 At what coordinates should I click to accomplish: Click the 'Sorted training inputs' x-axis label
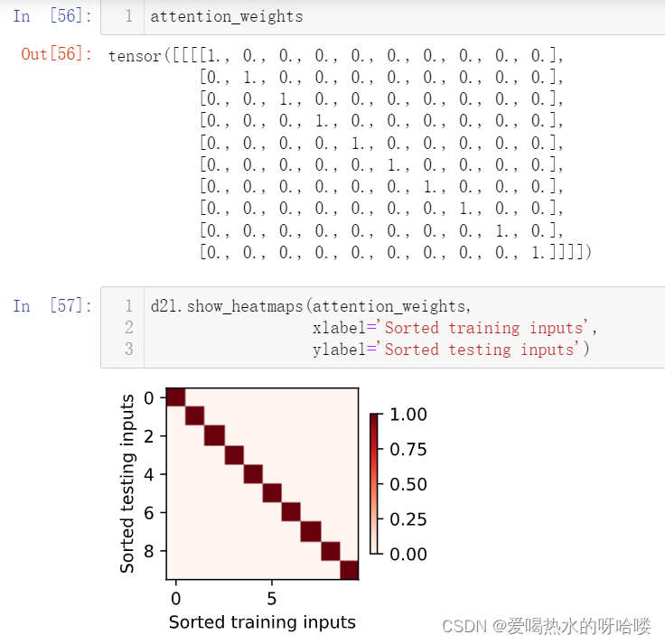pos(262,623)
